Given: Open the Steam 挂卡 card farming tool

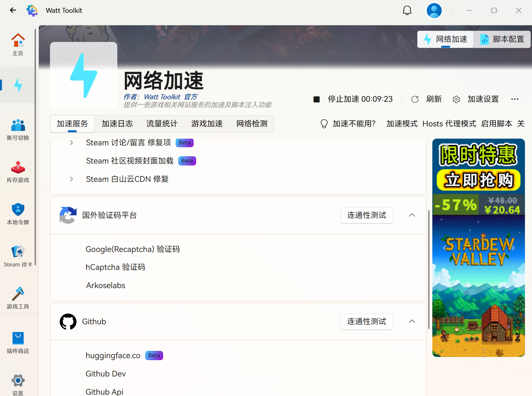Looking at the screenshot, I should [18, 255].
